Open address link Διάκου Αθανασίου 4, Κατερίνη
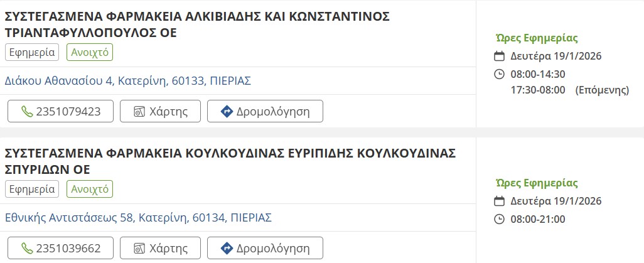 pos(128,81)
